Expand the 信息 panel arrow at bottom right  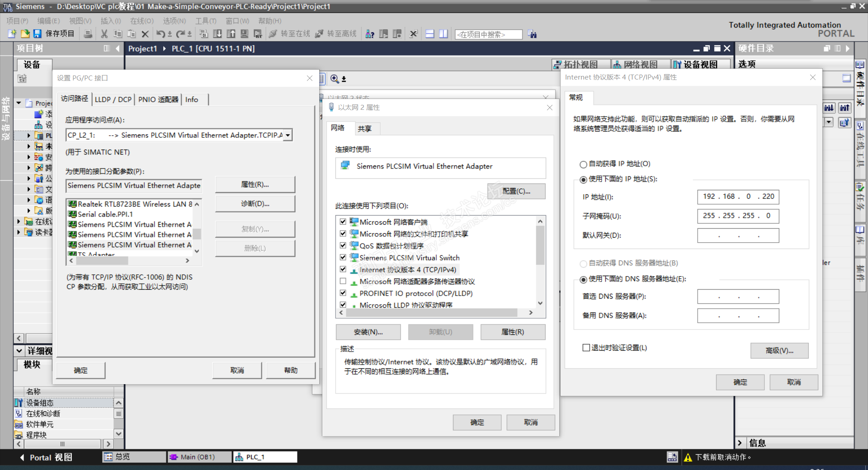(x=740, y=443)
